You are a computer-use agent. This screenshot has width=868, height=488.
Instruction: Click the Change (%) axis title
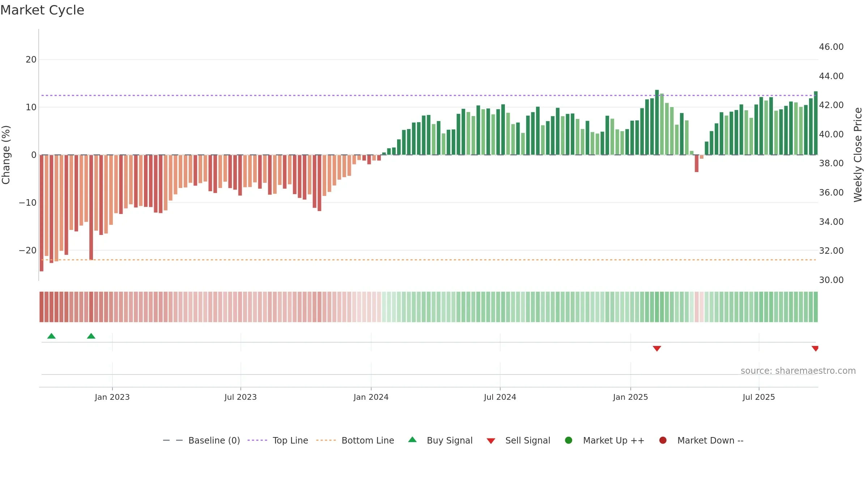6,155
